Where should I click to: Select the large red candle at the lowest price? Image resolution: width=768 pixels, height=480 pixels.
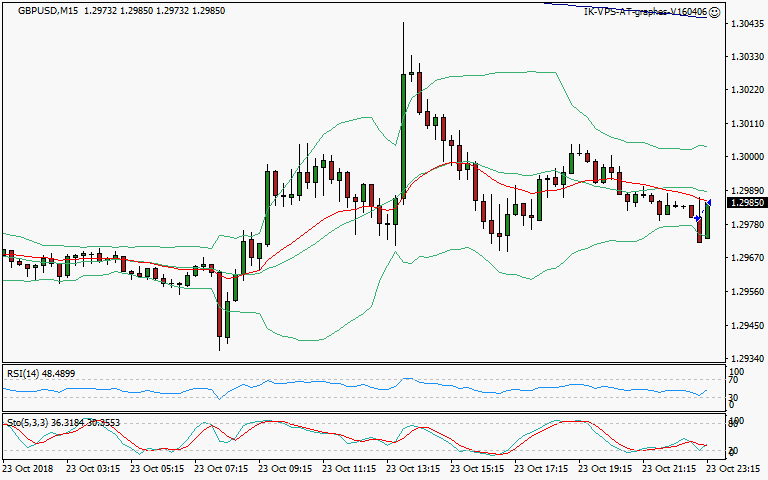click(219, 305)
